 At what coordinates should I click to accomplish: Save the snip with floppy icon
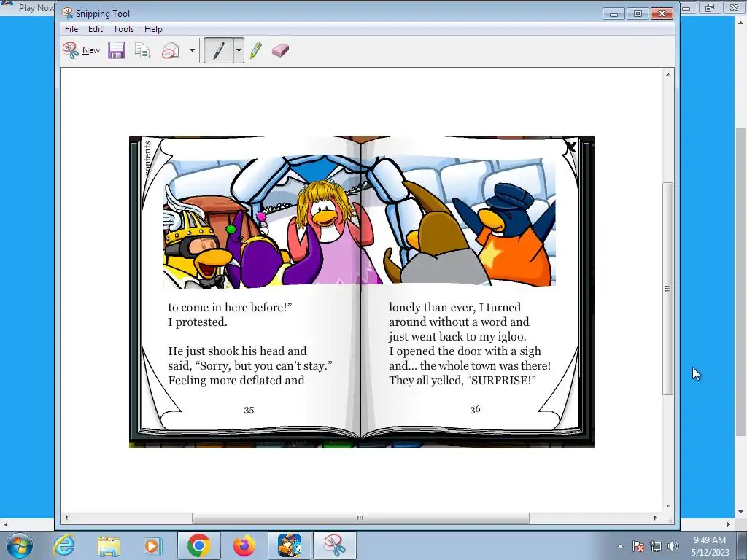pyautogui.click(x=116, y=50)
